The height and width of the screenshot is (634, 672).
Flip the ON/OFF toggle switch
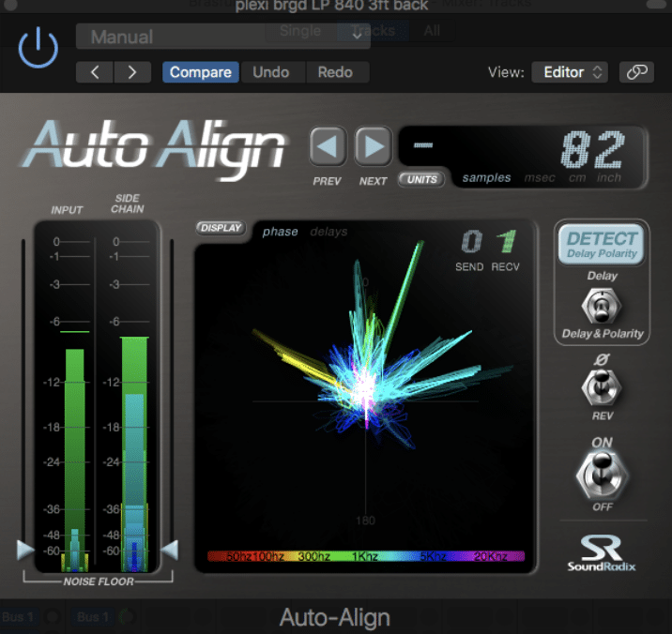click(x=602, y=475)
